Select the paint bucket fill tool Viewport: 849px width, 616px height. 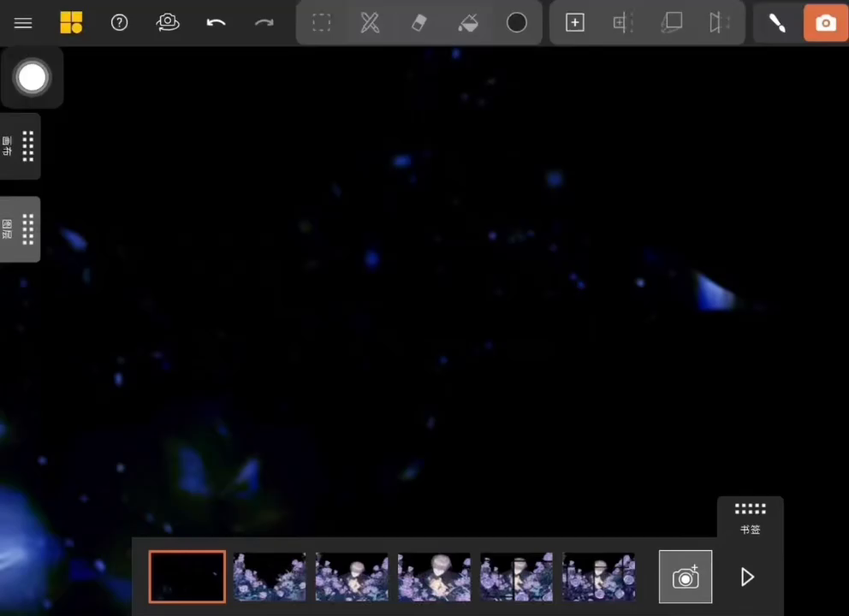pyautogui.click(x=468, y=23)
